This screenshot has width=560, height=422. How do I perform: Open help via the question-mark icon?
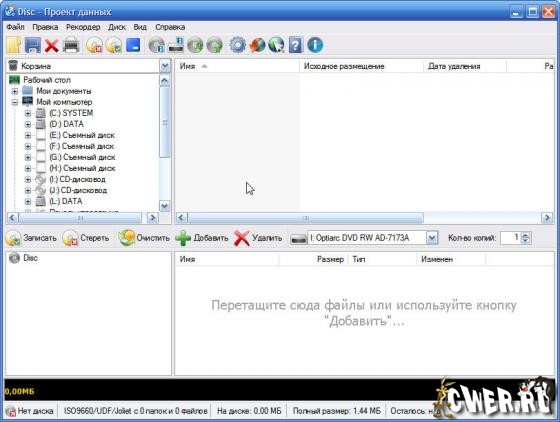pos(296,45)
